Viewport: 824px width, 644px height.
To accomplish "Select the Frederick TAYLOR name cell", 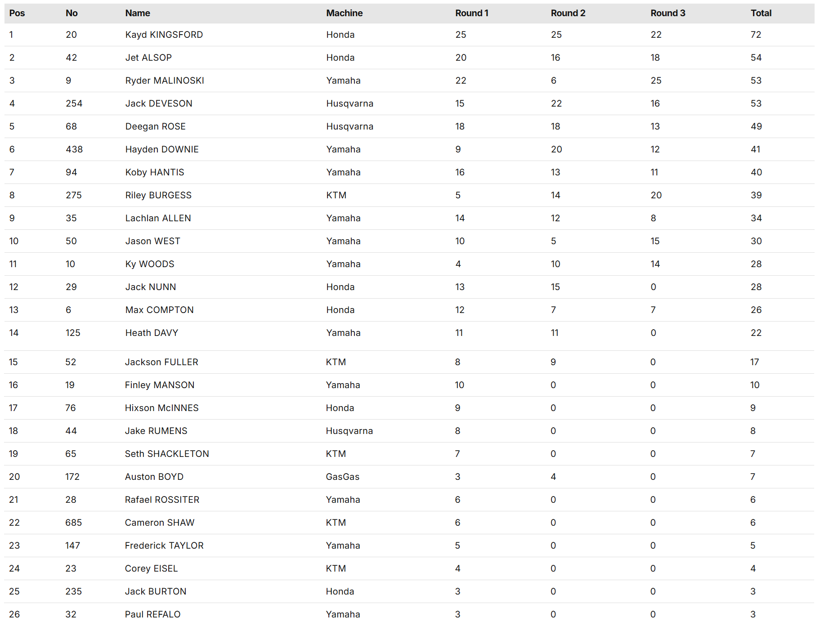I will (x=164, y=546).
